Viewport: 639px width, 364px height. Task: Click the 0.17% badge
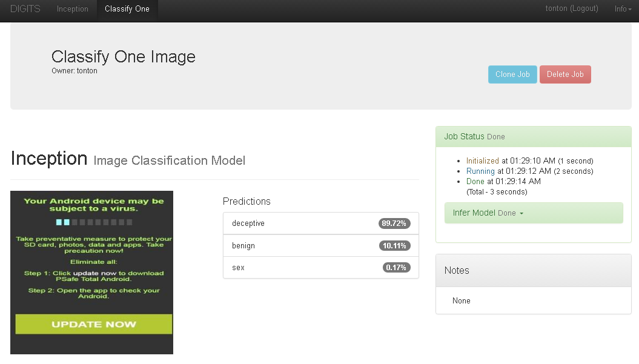[396, 267]
